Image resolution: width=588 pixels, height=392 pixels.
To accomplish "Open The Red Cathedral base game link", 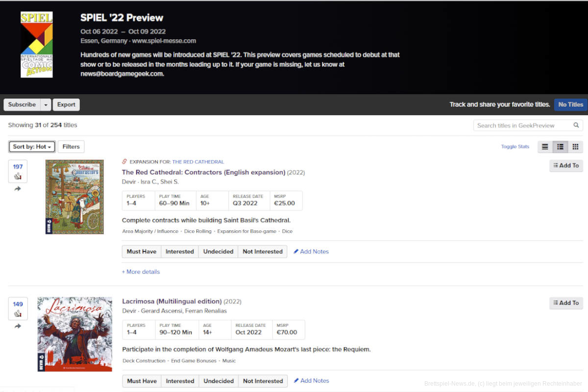I will click(x=198, y=162).
